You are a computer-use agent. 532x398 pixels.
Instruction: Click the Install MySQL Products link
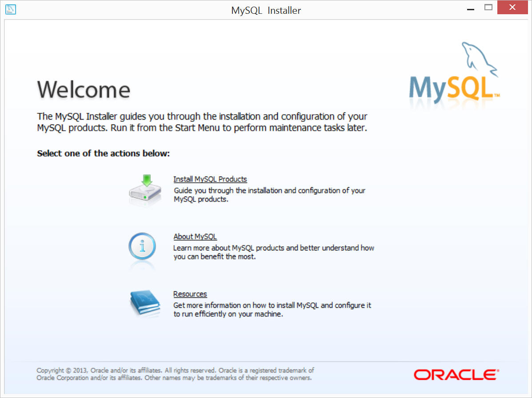210,179
